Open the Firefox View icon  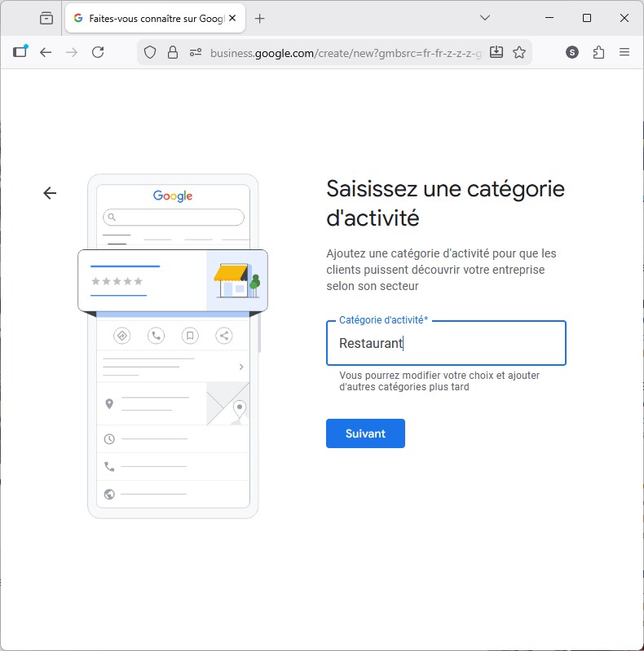[46, 18]
